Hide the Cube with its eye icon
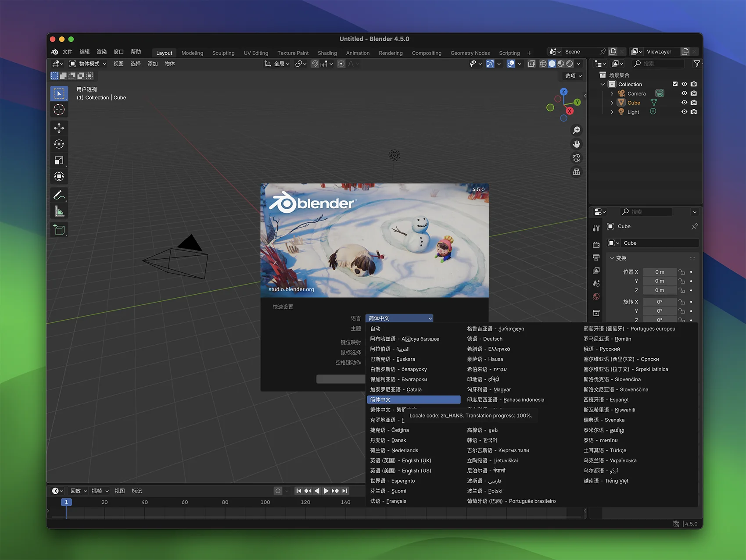The width and height of the screenshot is (746, 560). pos(684,103)
